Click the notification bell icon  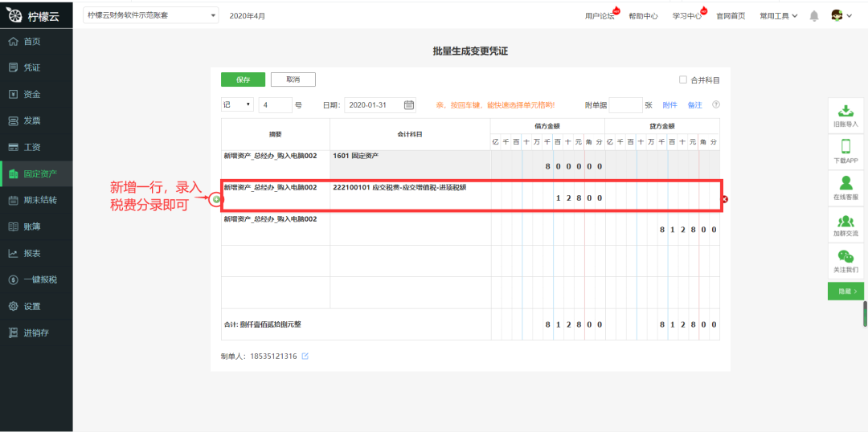coord(813,16)
